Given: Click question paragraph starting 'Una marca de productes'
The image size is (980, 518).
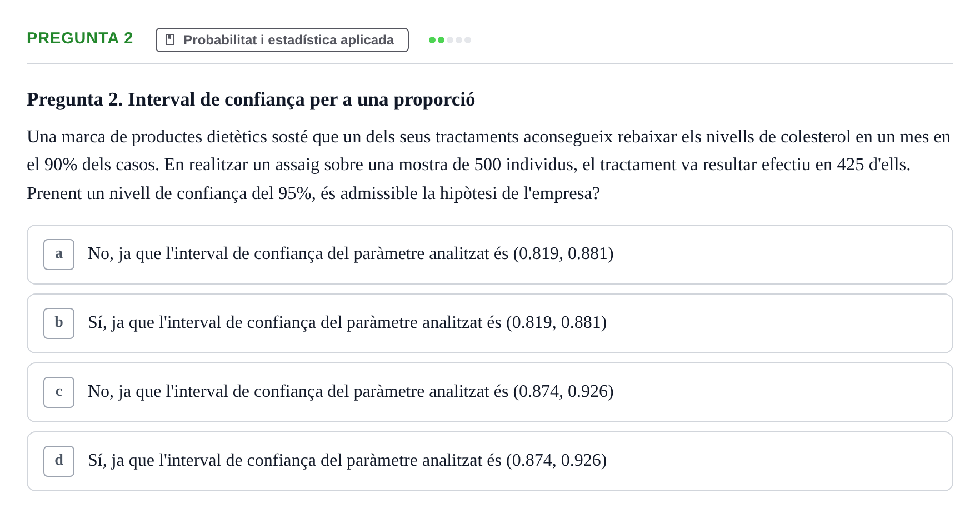Looking at the screenshot, I should click(489, 165).
